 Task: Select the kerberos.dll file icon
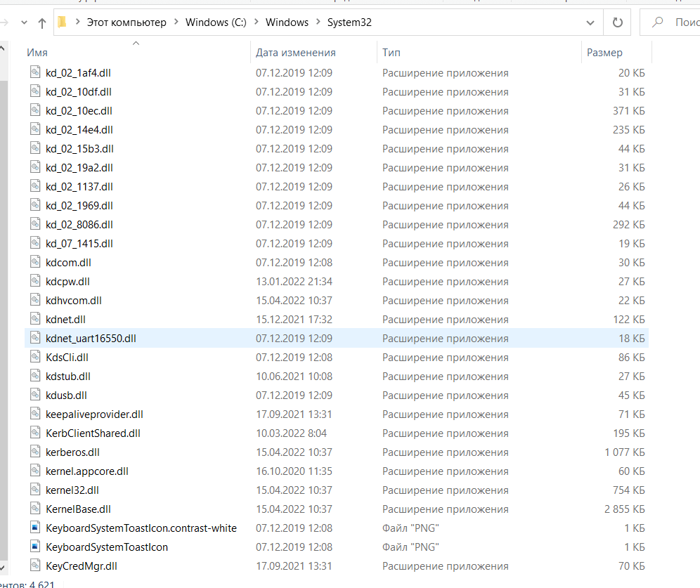pyautogui.click(x=35, y=452)
